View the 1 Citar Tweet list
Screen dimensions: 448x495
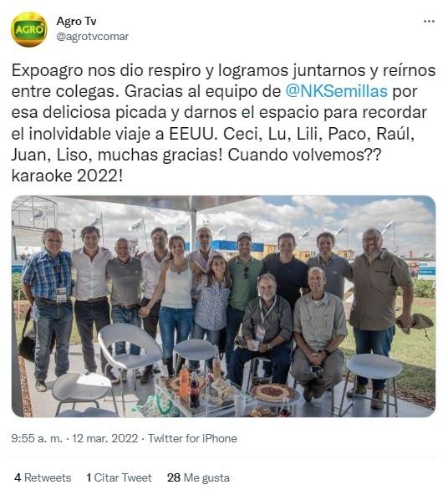pyautogui.click(x=119, y=477)
